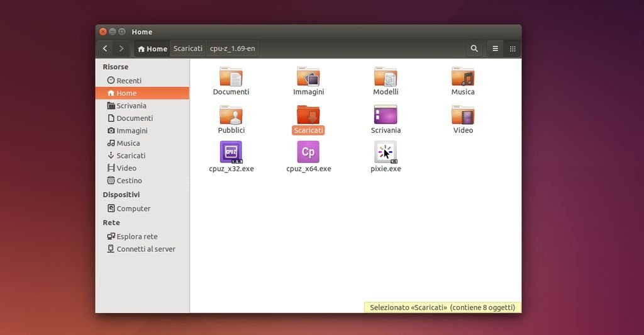Select Computer under Dispositivi
Viewport: 644px width, 335px height.
tap(133, 208)
